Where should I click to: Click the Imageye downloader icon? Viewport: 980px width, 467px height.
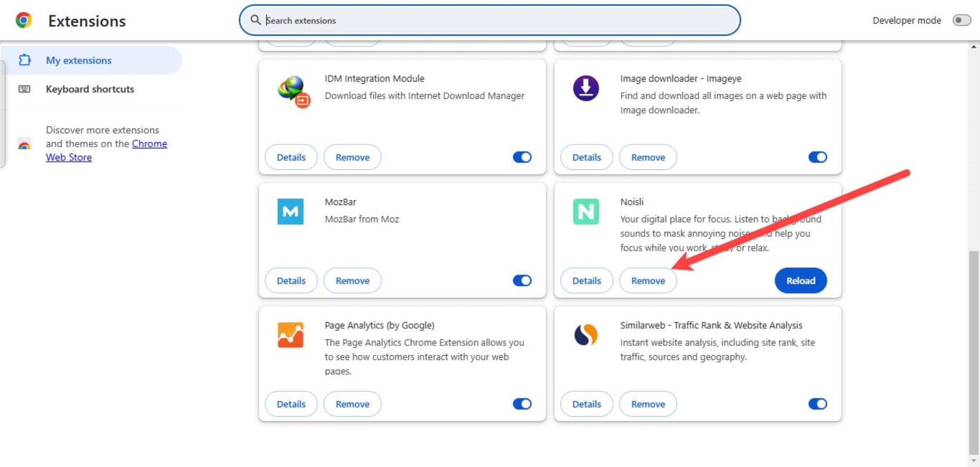click(x=586, y=88)
